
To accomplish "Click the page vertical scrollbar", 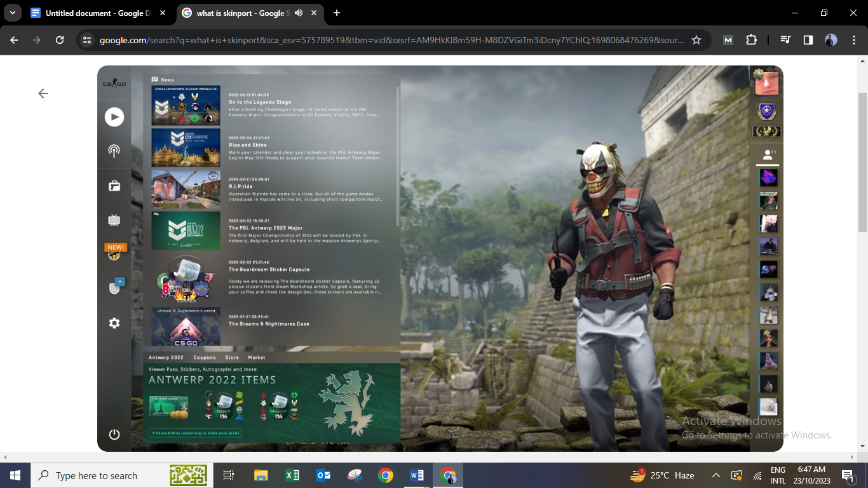I will 863,162.
